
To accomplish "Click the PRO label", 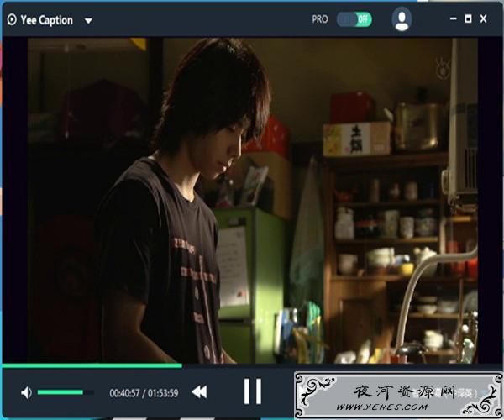I will coord(320,19).
